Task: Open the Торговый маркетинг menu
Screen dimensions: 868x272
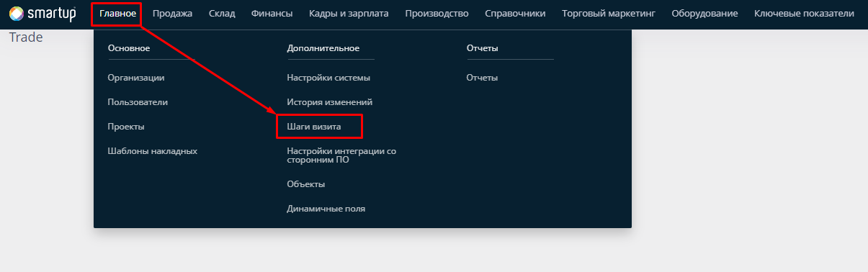Action: pyautogui.click(x=609, y=14)
